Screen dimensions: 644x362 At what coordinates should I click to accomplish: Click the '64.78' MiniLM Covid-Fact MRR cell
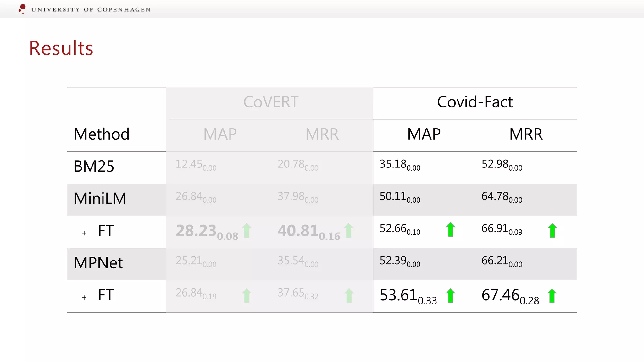click(x=502, y=197)
